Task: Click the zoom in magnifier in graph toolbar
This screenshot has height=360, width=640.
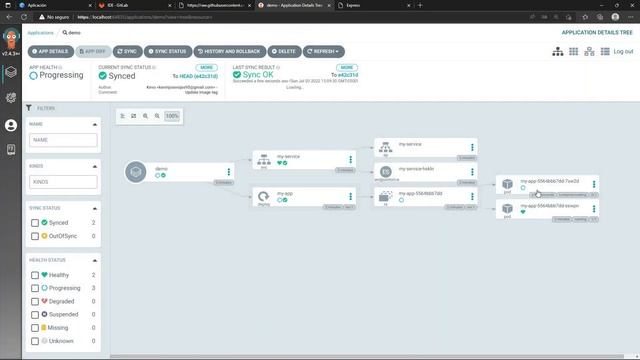Action: [145, 116]
